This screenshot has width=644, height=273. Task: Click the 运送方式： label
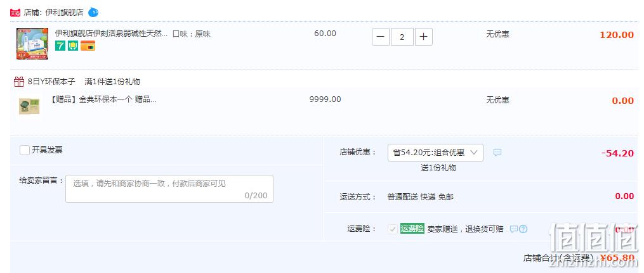358,197
